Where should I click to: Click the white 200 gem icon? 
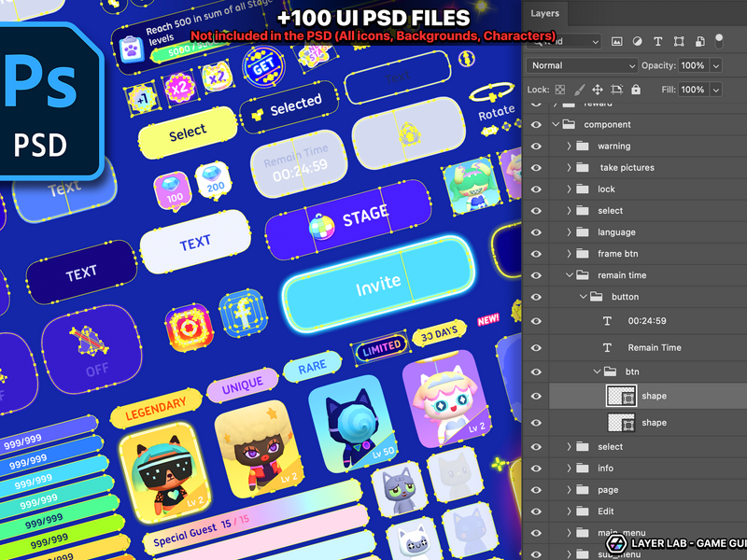pos(214,181)
